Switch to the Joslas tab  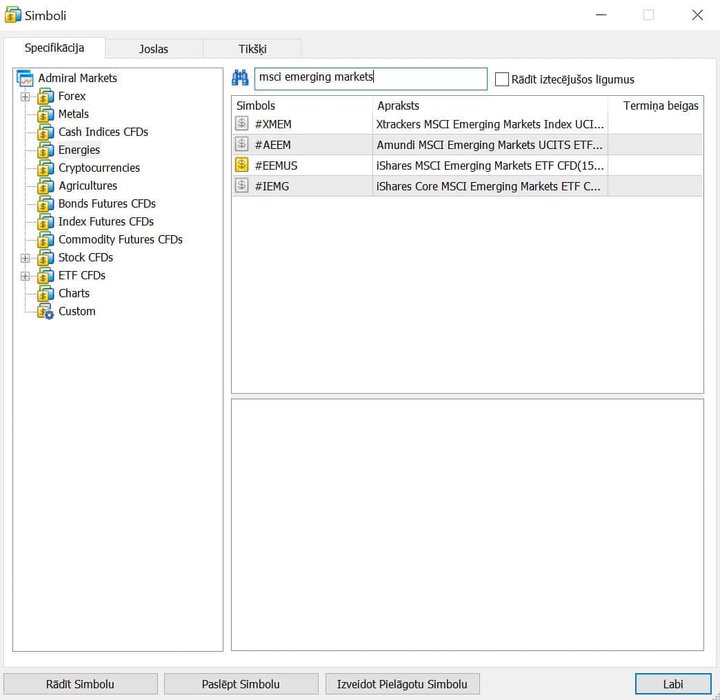154,49
